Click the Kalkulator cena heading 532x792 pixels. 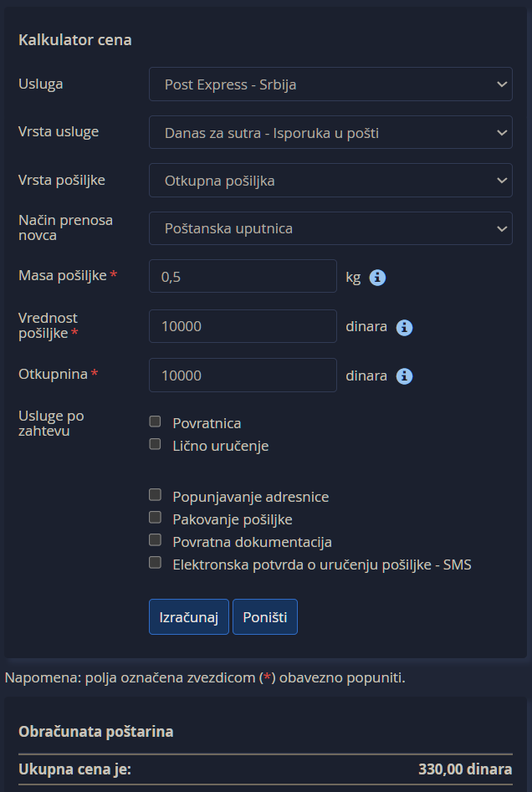pos(75,39)
